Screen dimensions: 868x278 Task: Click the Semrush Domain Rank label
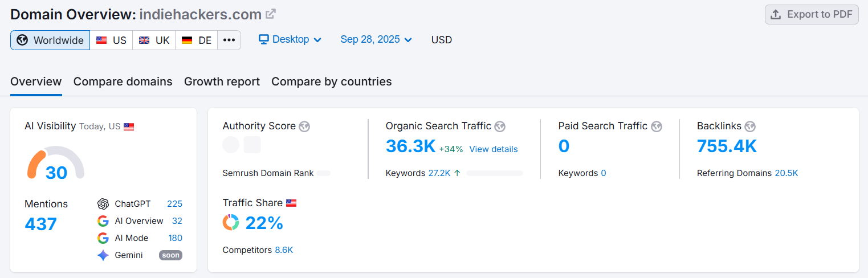tap(268, 173)
